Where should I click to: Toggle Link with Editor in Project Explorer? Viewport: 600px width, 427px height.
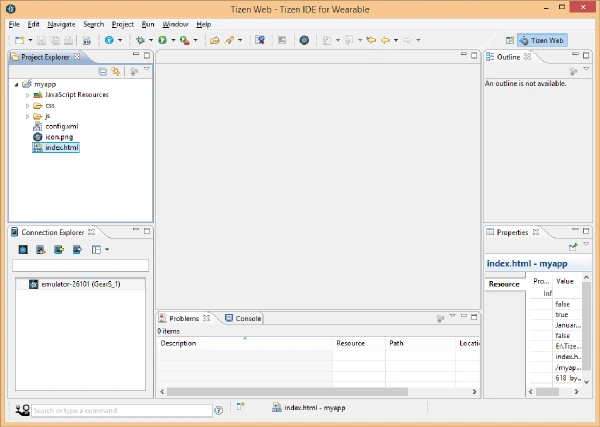[x=116, y=72]
